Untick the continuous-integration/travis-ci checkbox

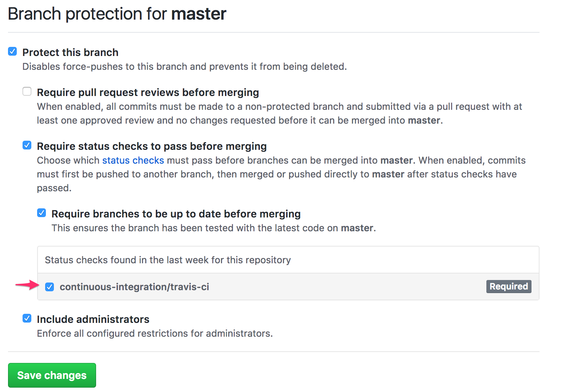(50, 287)
